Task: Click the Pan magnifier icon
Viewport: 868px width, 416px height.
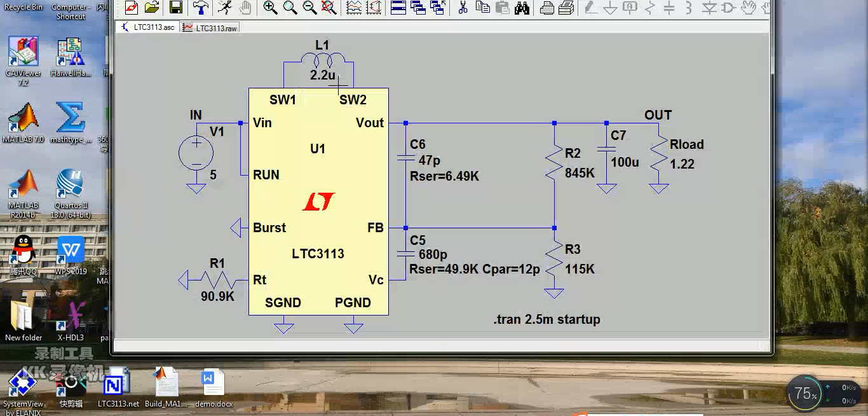Action: [290, 8]
